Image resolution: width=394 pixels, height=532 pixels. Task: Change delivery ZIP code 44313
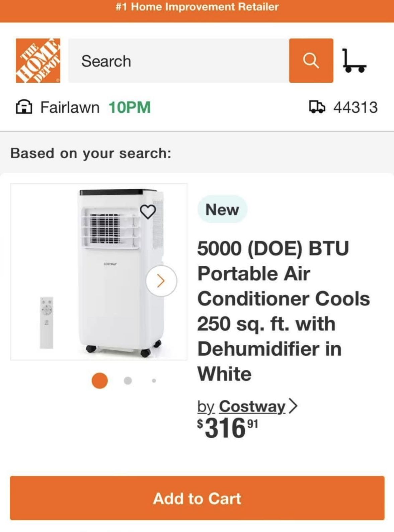(355, 107)
